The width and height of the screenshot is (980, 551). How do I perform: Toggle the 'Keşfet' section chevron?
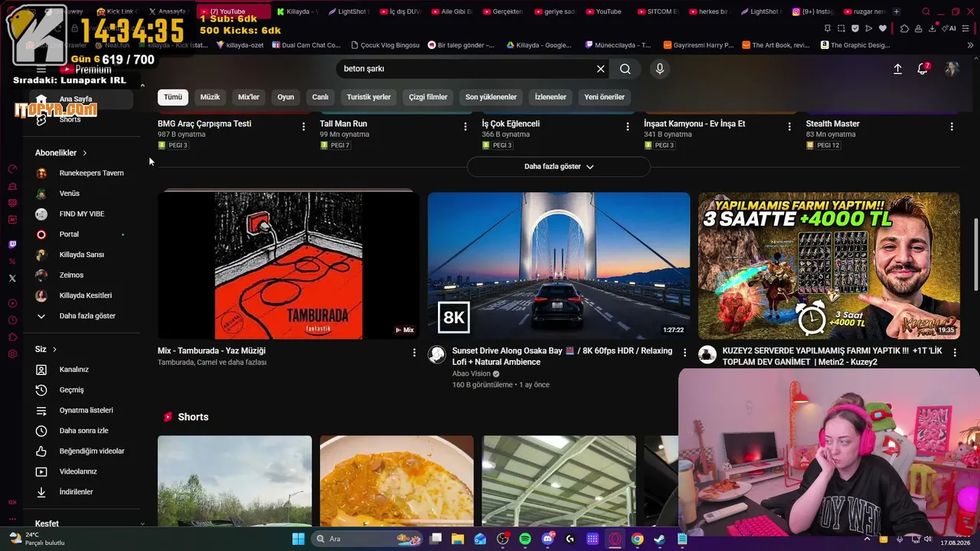[x=142, y=524]
